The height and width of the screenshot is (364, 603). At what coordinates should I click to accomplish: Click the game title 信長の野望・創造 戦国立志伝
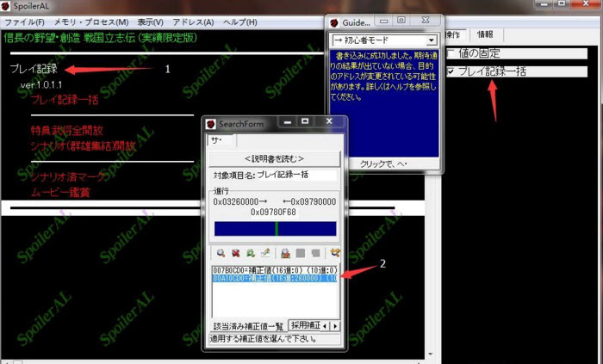100,38
